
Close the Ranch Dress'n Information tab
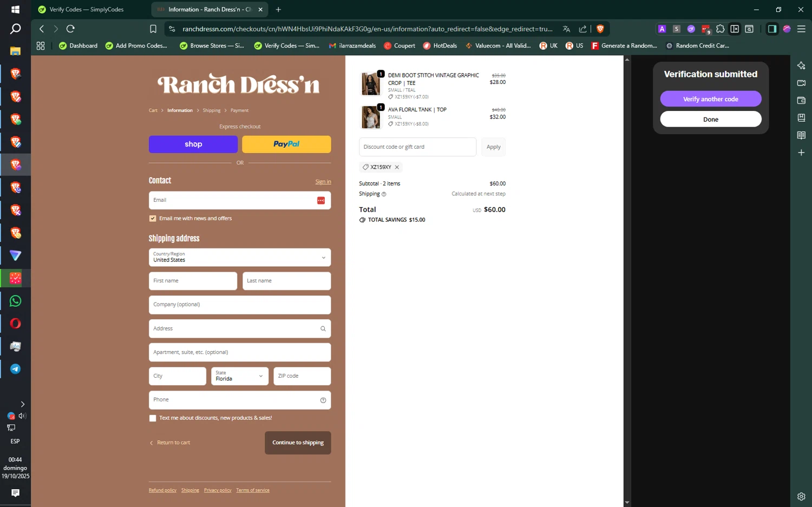(x=260, y=9)
